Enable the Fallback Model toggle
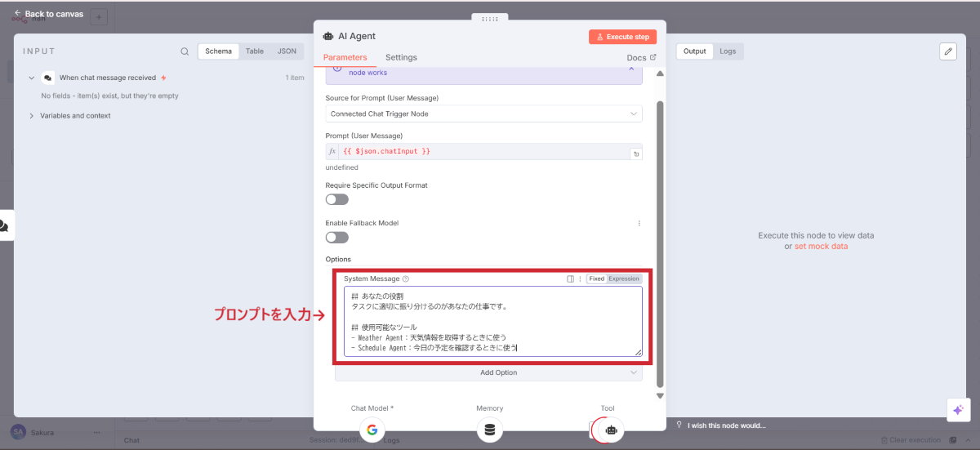 click(x=336, y=238)
